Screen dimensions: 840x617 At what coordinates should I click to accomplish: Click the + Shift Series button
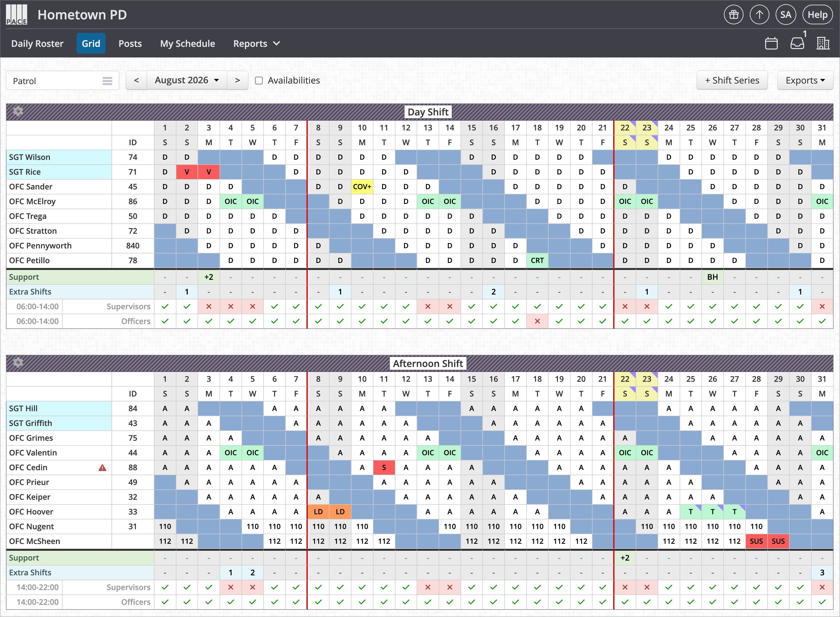[x=732, y=80]
